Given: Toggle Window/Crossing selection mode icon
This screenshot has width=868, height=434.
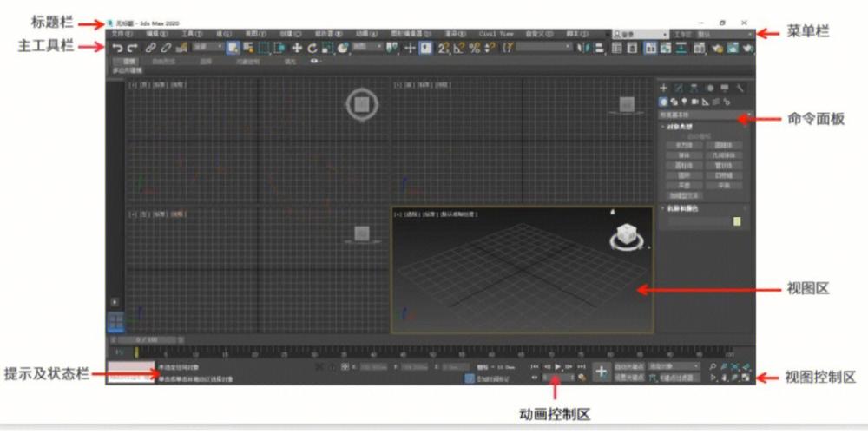Looking at the screenshot, I should pyautogui.click(x=279, y=48).
